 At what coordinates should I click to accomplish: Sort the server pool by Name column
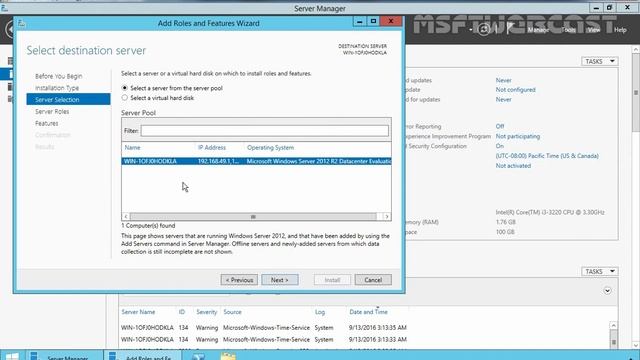(132, 147)
